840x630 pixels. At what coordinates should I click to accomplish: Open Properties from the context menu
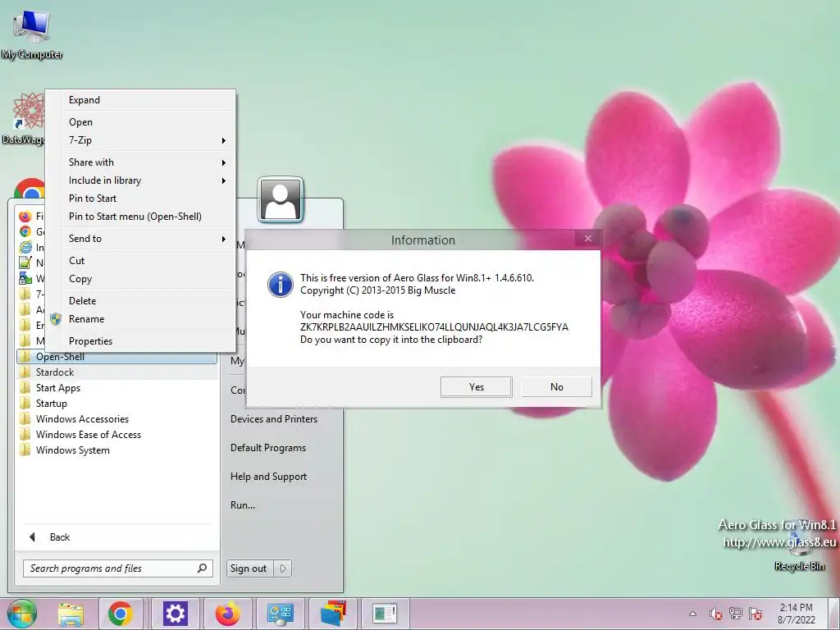point(140,341)
